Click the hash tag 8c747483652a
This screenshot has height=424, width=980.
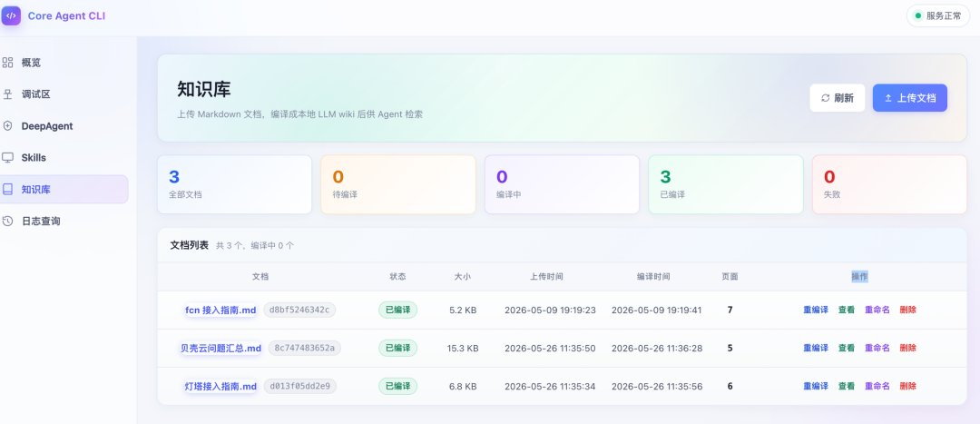(304, 348)
